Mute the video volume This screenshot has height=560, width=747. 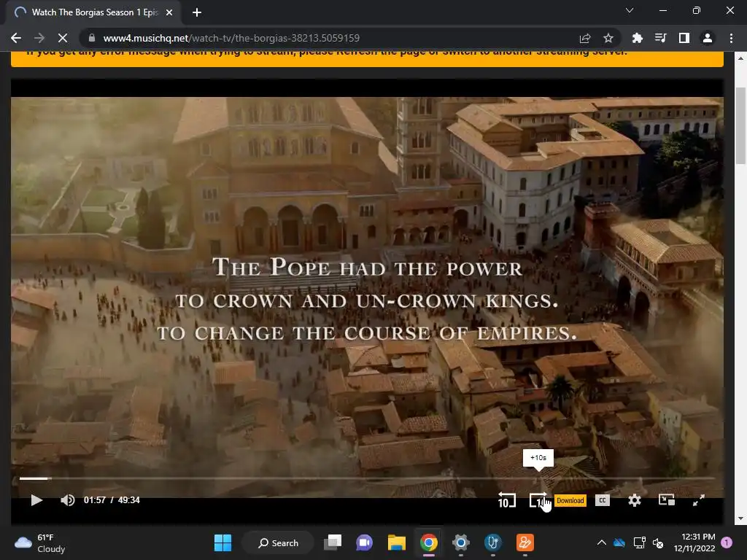68,500
